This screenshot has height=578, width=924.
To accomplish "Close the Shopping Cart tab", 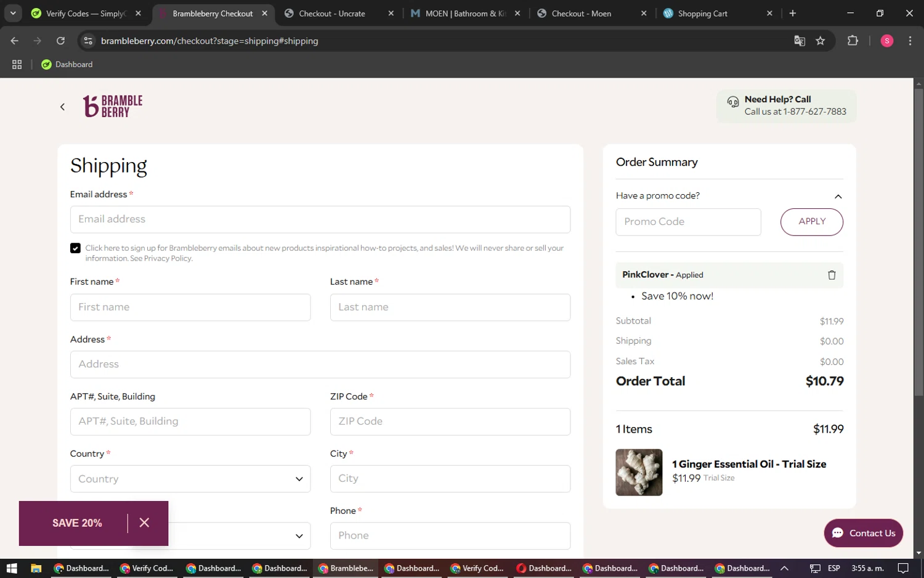I will (x=769, y=13).
